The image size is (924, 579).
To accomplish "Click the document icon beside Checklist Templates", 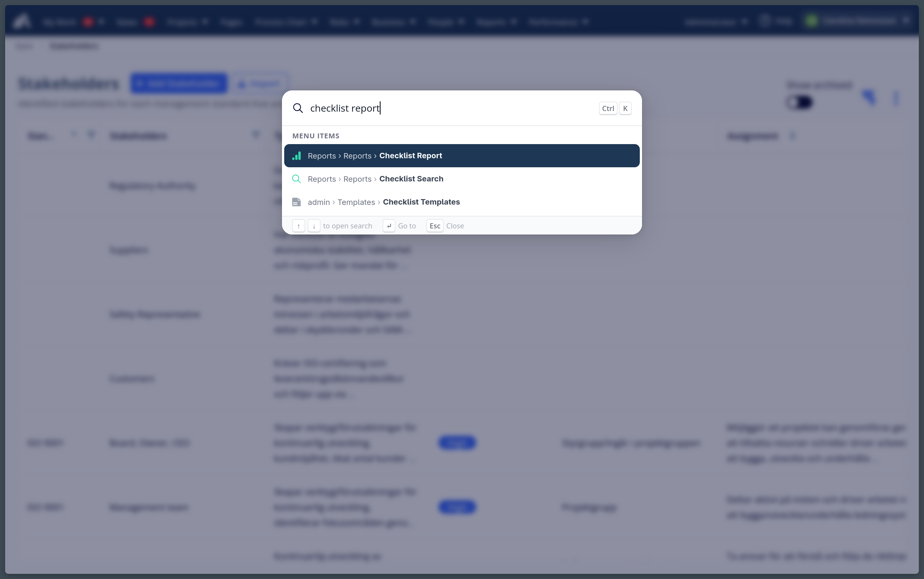I will [x=296, y=202].
